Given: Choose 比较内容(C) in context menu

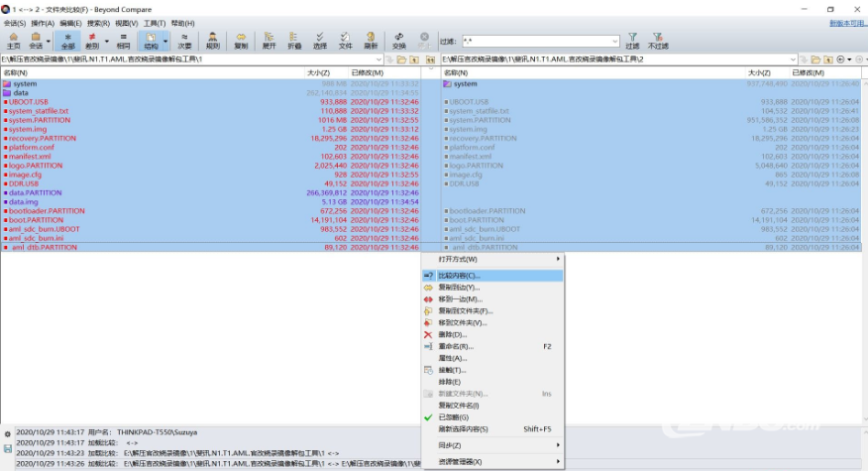Looking at the screenshot, I should [492, 276].
